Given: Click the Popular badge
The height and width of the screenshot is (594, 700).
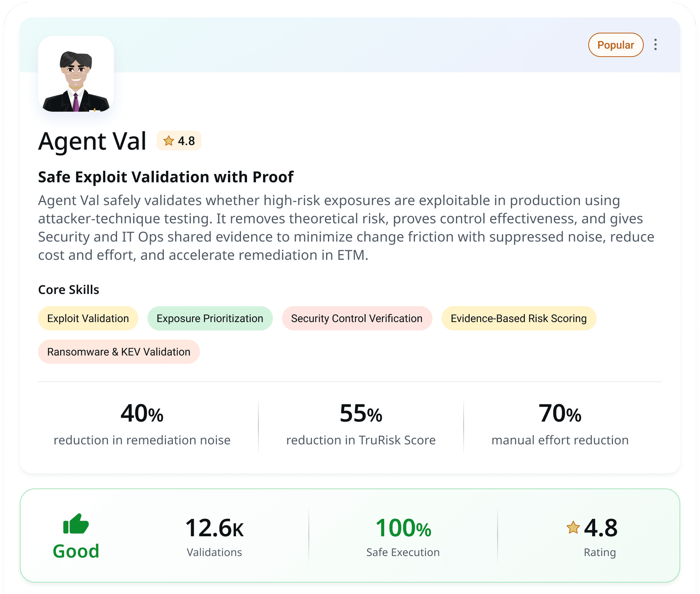Looking at the screenshot, I should (x=616, y=45).
